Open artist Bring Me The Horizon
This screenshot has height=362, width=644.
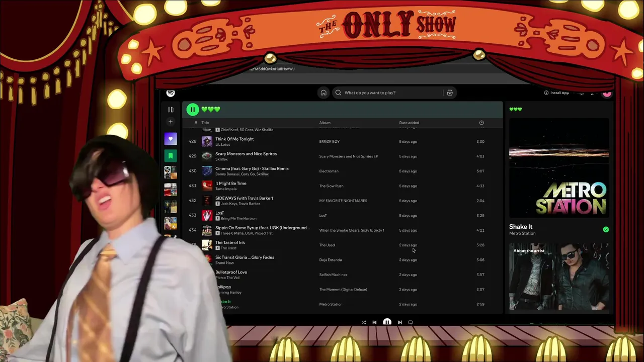238,218
